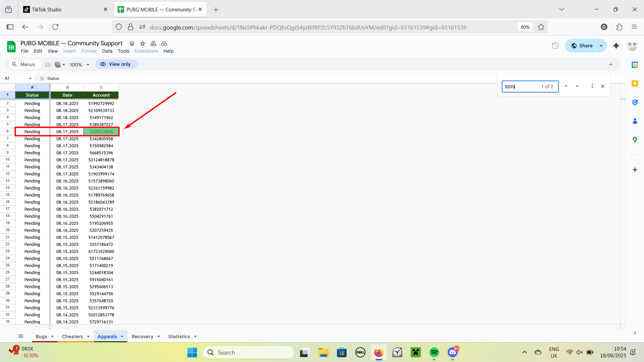Screen dimensions: 644x362
Task: Open the Data menu
Action: 107,51
